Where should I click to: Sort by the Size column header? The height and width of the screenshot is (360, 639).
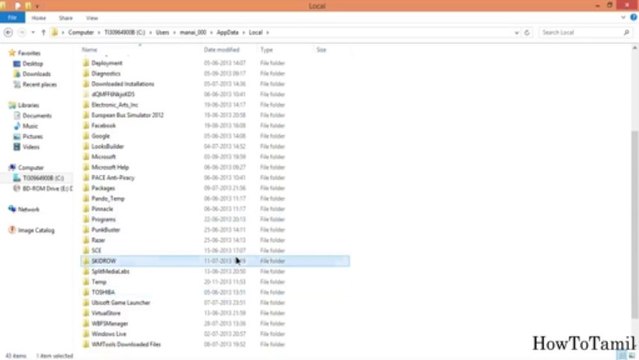[321, 50]
